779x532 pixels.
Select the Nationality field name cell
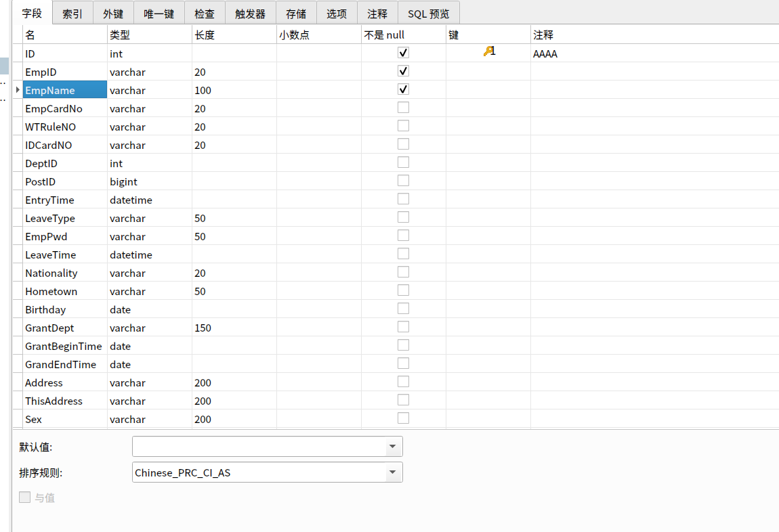coord(64,273)
